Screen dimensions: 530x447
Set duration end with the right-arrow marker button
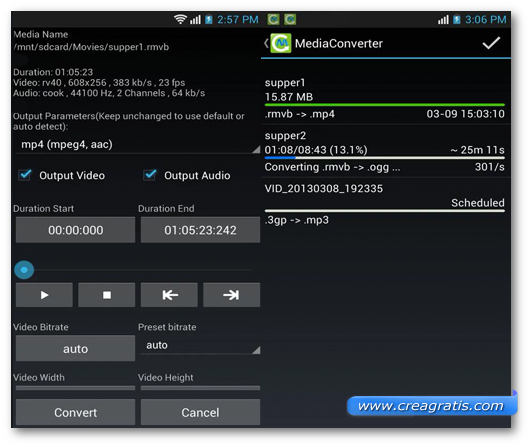tap(232, 295)
